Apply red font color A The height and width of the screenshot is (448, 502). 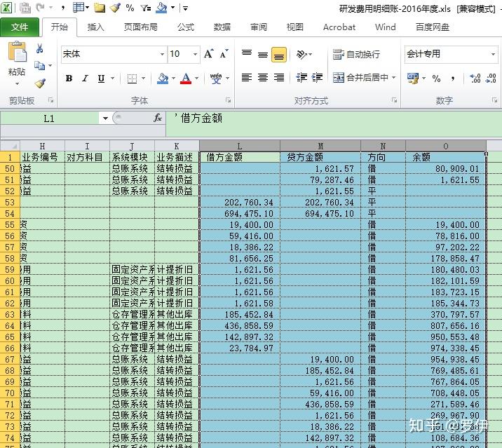pyautogui.click(x=186, y=78)
